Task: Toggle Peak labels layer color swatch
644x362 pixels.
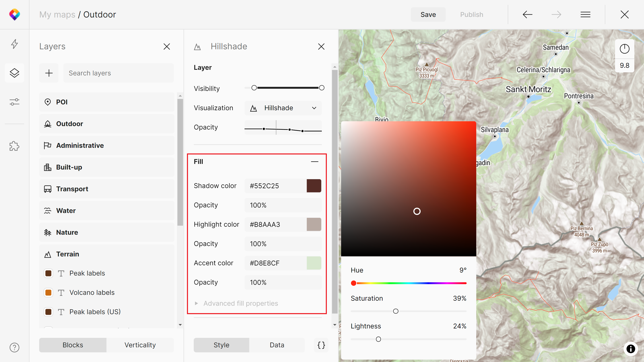Action: tap(49, 273)
